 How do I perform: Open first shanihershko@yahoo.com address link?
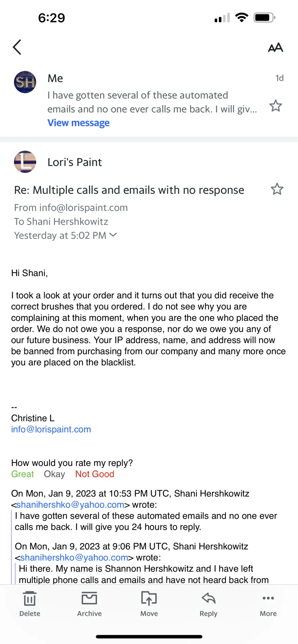(x=70, y=505)
